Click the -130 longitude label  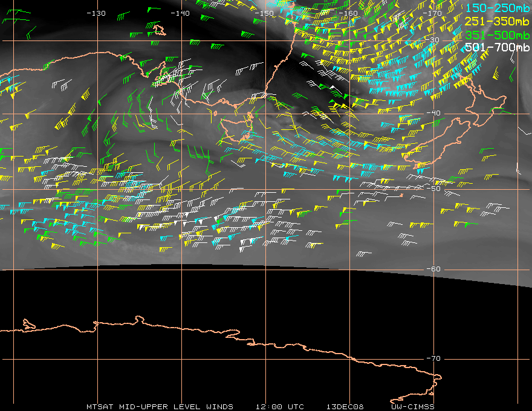click(96, 13)
